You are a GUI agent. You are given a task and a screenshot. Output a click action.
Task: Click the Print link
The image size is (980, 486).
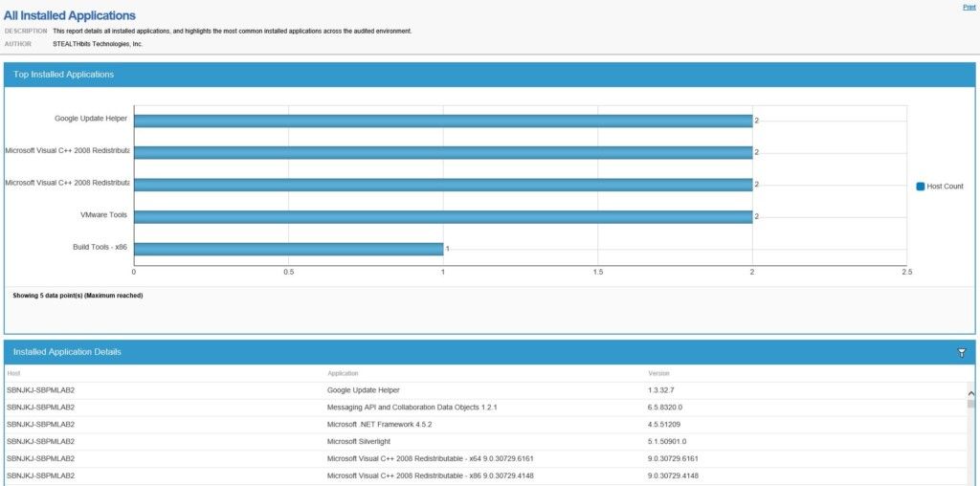pos(969,8)
